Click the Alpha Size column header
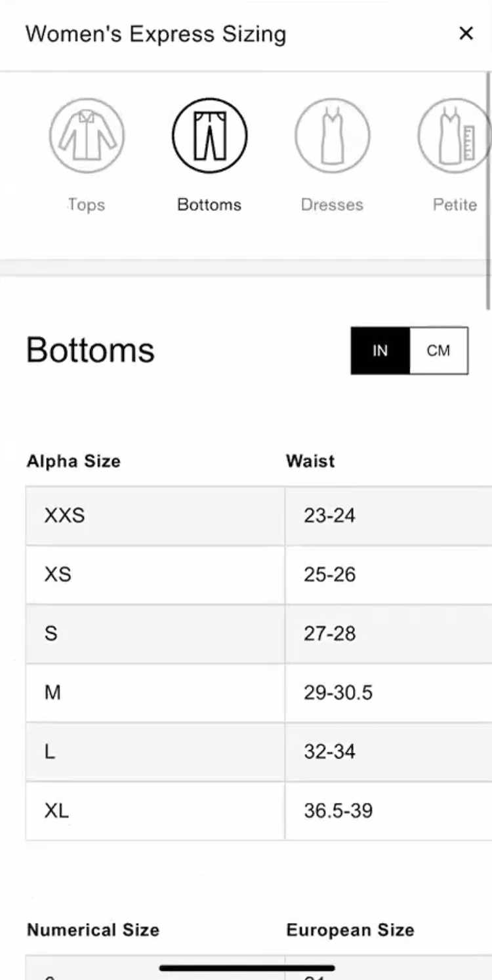The width and height of the screenshot is (492, 980). (73, 461)
